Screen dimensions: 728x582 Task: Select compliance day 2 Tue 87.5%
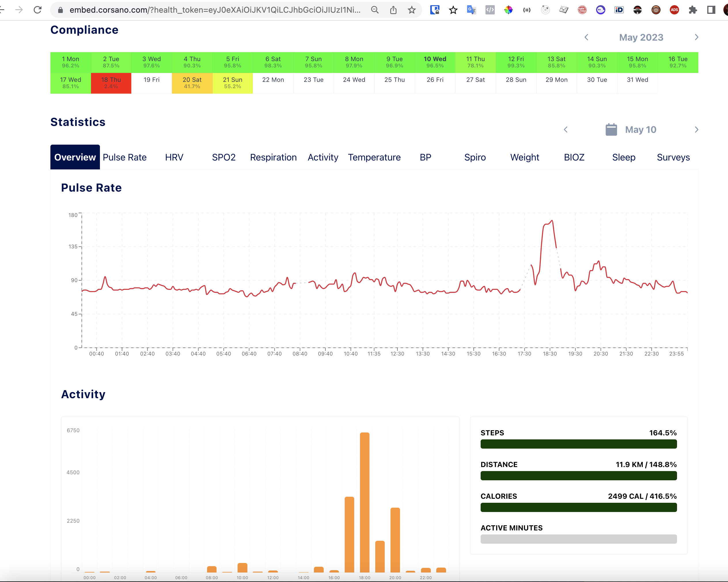pos(111,62)
